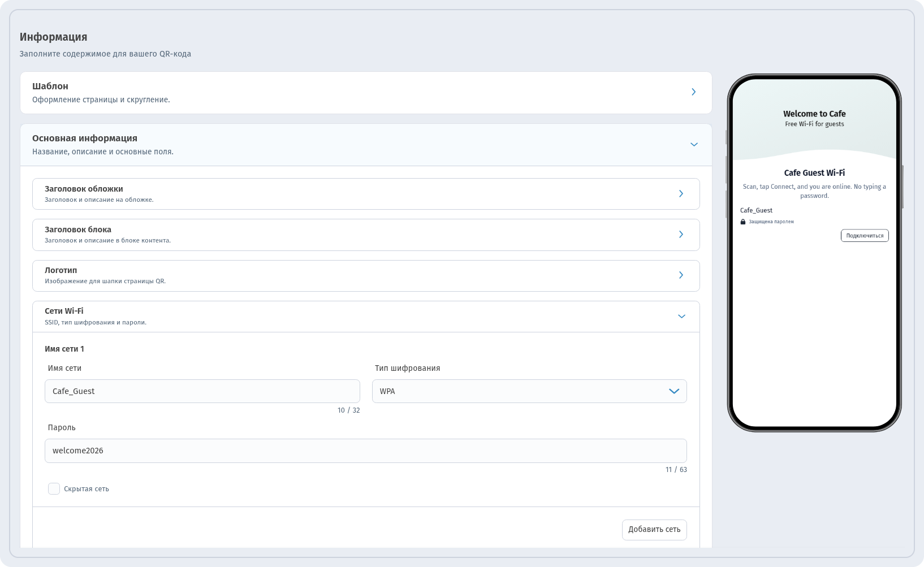Open the Заголовок блока row chevron
Image resolution: width=924 pixels, height=567 pixels.
point(681,234)
